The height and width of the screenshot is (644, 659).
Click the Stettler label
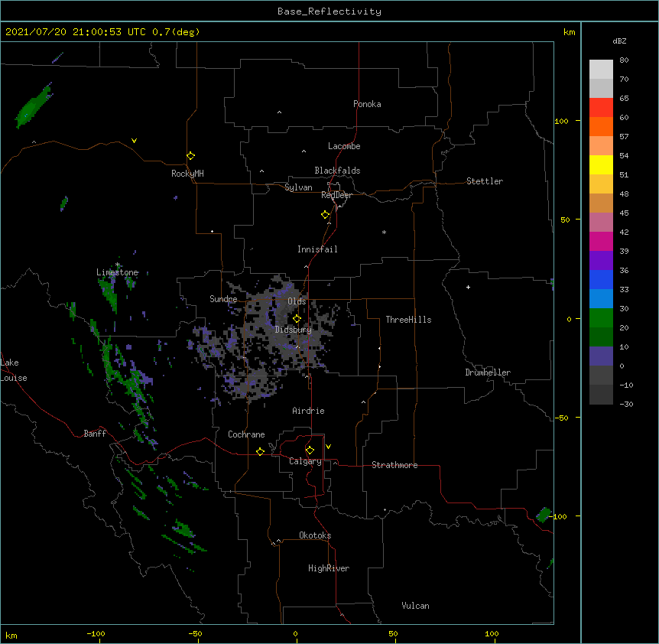point(485,181)
